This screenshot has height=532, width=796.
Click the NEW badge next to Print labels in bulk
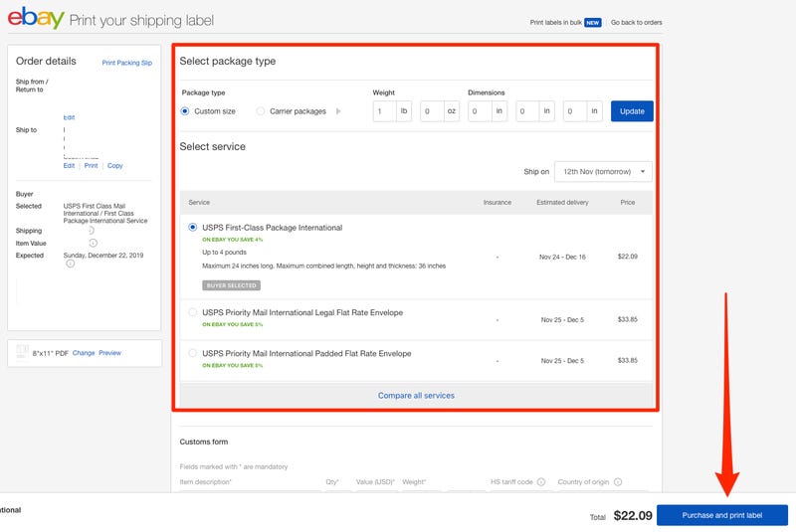tap(592, 22)
